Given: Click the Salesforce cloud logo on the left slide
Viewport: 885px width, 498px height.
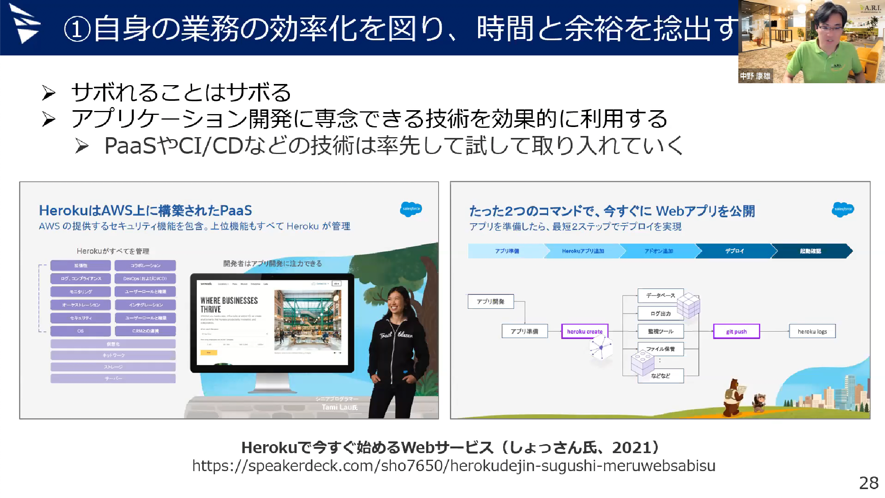Looking at the screenshot, I should (411, 209).
